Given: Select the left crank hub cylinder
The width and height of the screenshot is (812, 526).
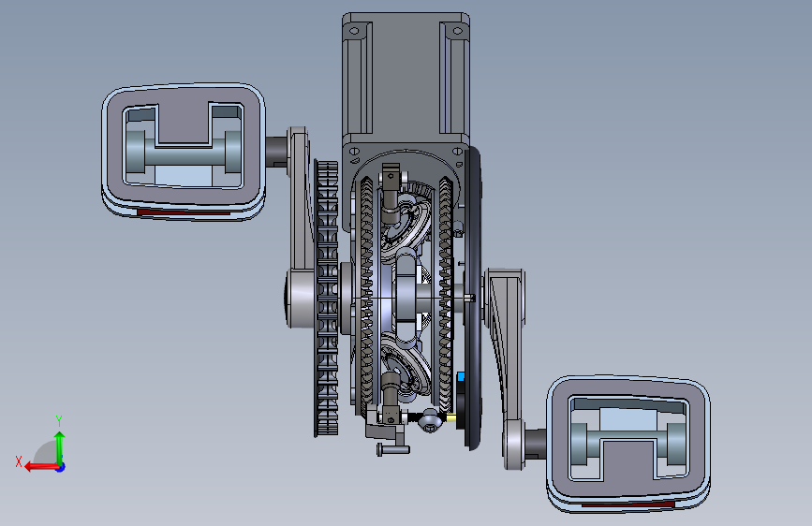Looking at the screenshot, I should [301, 299].
